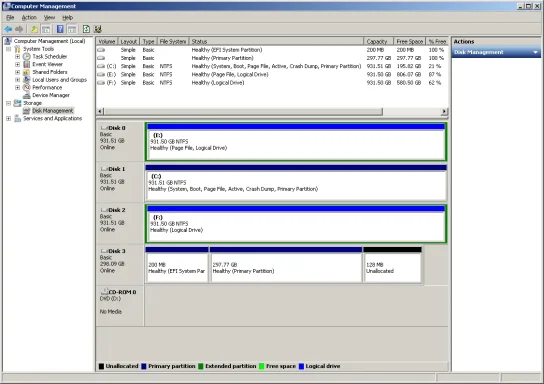544x384 pixels.
Task: Toggle the Show/Hide Action Pane icon
Action: click(72, 29)
